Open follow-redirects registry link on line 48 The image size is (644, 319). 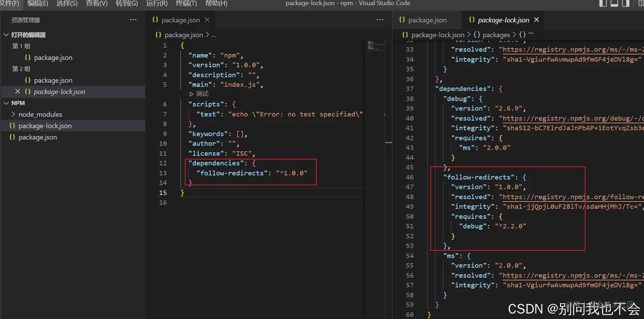[x=573, y=197]
